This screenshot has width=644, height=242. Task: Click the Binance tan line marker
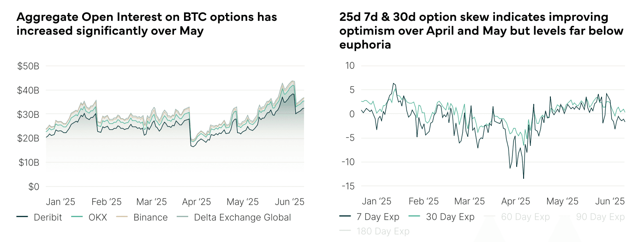(x=122, y=217)
